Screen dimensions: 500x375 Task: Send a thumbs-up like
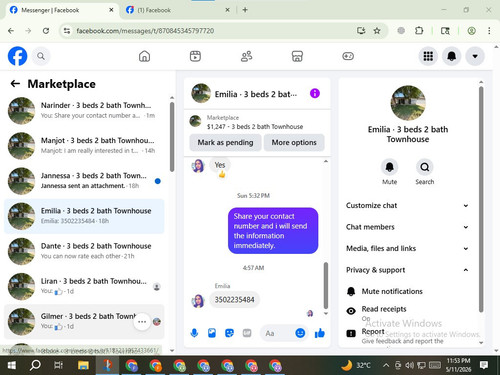click(x=320, y=333)
